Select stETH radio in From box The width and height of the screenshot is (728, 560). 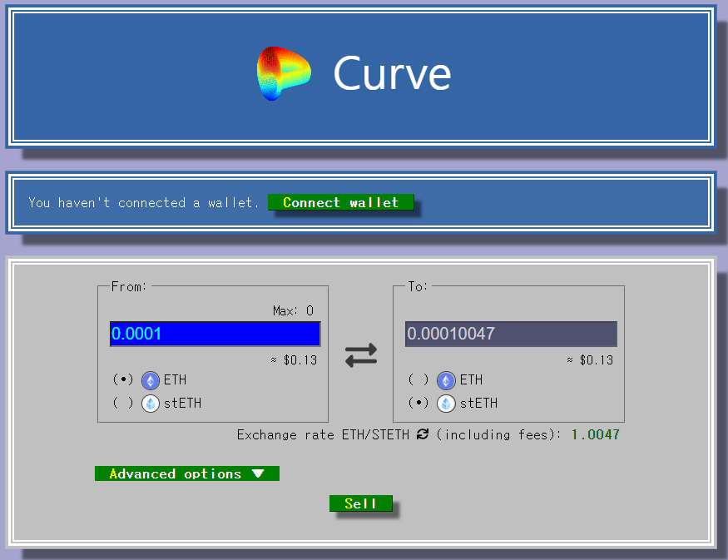pyautogui.click(x=123, y=403)
